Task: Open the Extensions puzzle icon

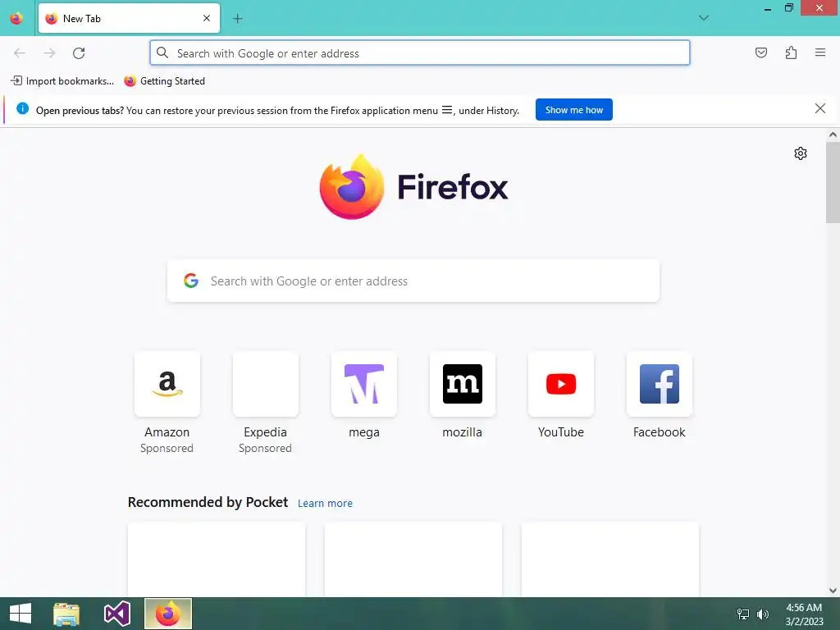Action: (x=792, y=52)
